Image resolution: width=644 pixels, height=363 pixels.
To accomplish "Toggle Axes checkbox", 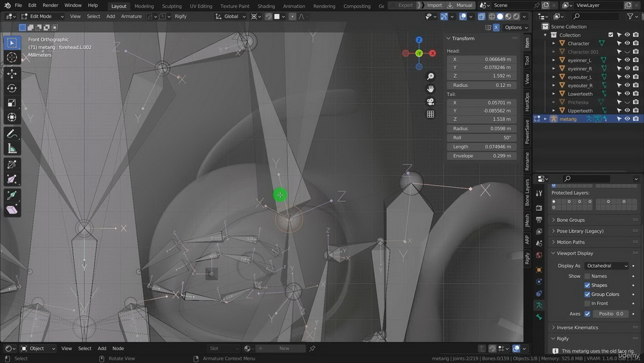I will 587,313.
